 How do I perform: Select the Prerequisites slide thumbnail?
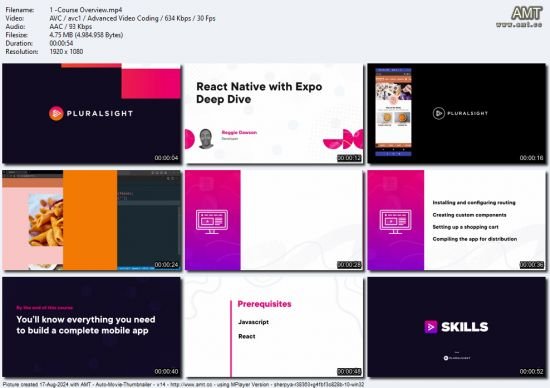tap(274, 327)
